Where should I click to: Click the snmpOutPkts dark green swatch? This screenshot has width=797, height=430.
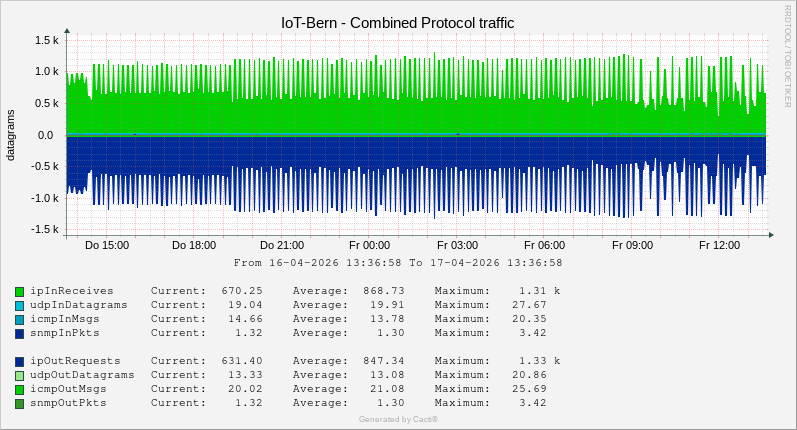(x=20, y=403)
